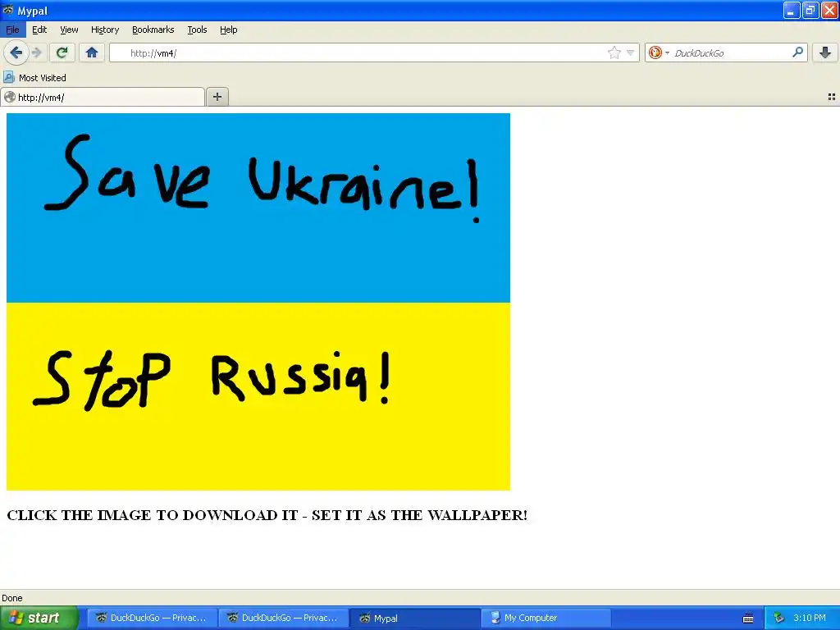Switch to second DuckDuckGo taskbar window
The height and width of the screenshot is (630, 840).
click(283, 618)
